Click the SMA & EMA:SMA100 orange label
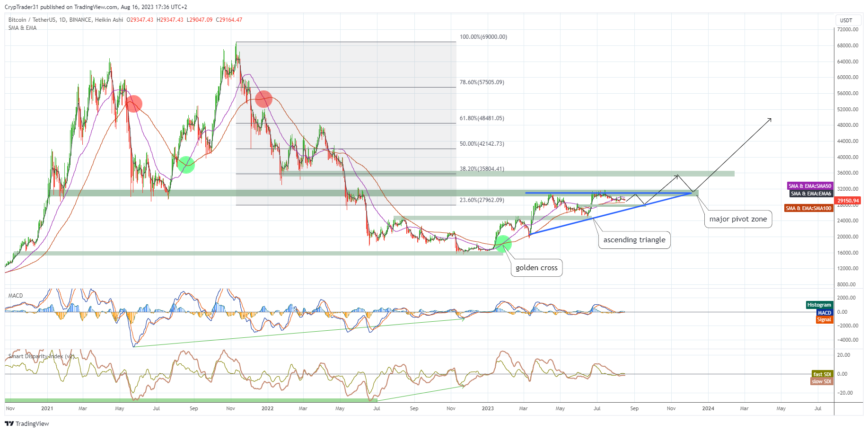This screenshot has width=868, height=432. (808, 208)
